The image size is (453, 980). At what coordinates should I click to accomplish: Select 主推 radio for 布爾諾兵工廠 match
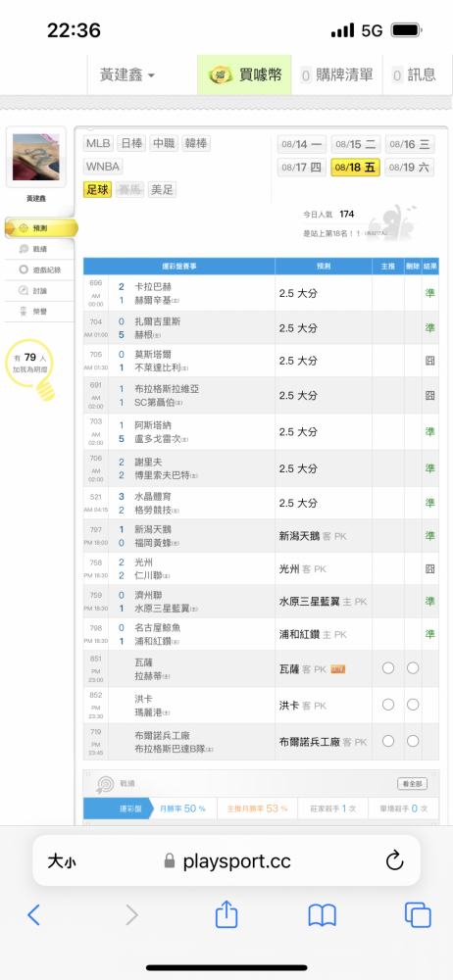point(388,741)
